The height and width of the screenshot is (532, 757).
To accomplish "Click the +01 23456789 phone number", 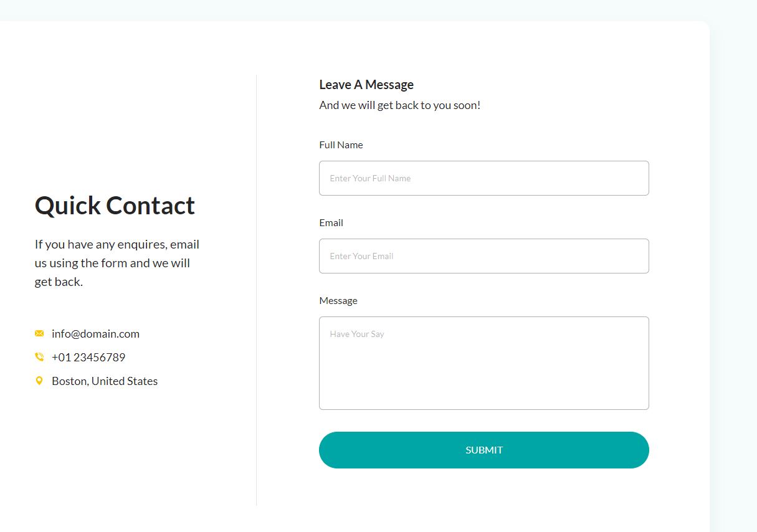I will pos(88,358).
